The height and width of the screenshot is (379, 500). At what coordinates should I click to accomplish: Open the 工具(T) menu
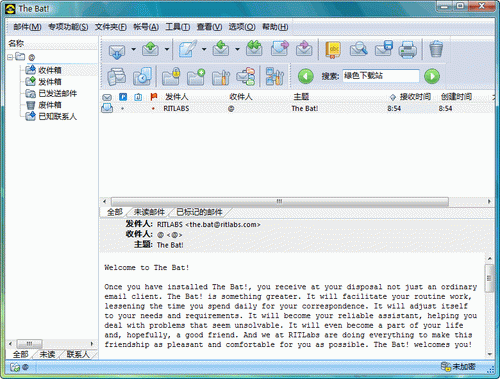178,27
